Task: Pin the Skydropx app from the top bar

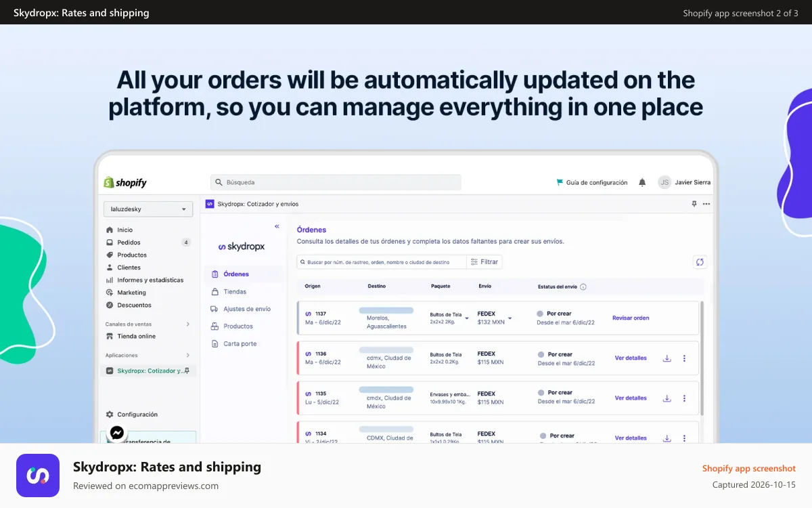Action: coord(694,204)
